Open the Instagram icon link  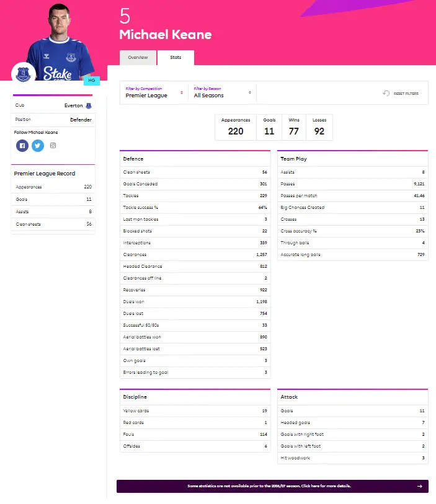[x=53, y=146]
